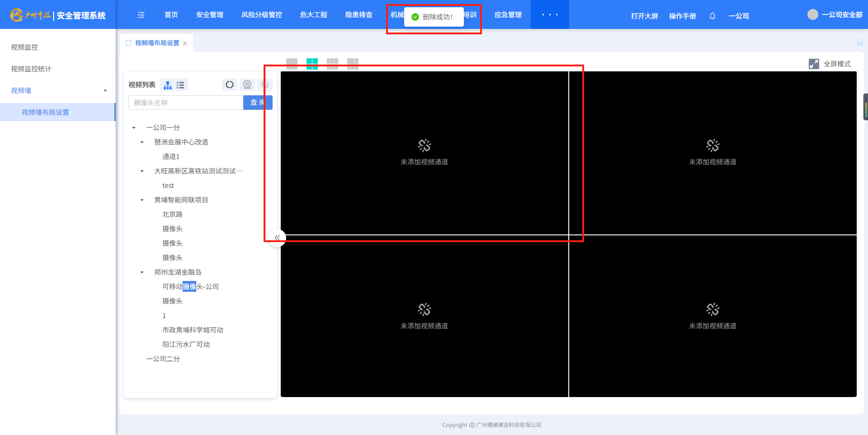Select the four-pane grid layout
This screenshot has height=435, width=868.
(312, 64)
